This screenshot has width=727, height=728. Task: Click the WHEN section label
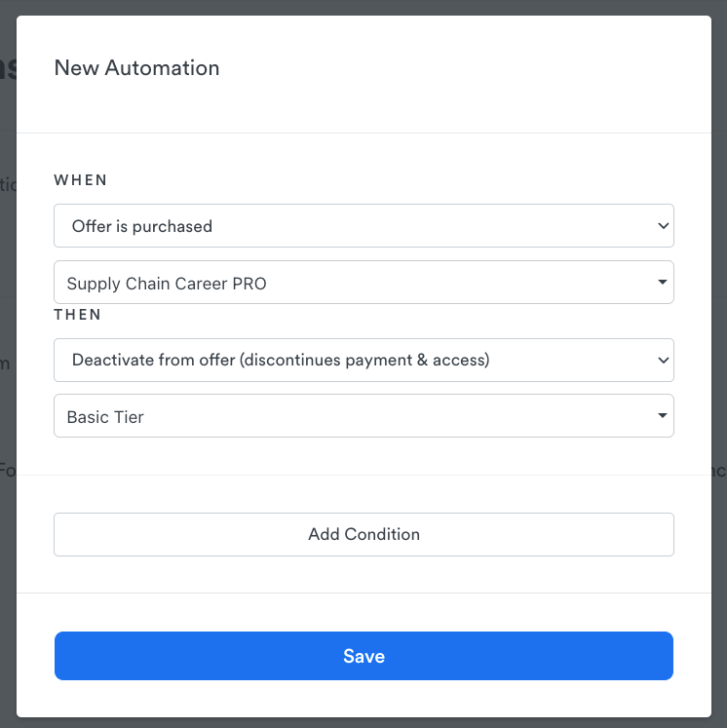(x=81, y=180)
